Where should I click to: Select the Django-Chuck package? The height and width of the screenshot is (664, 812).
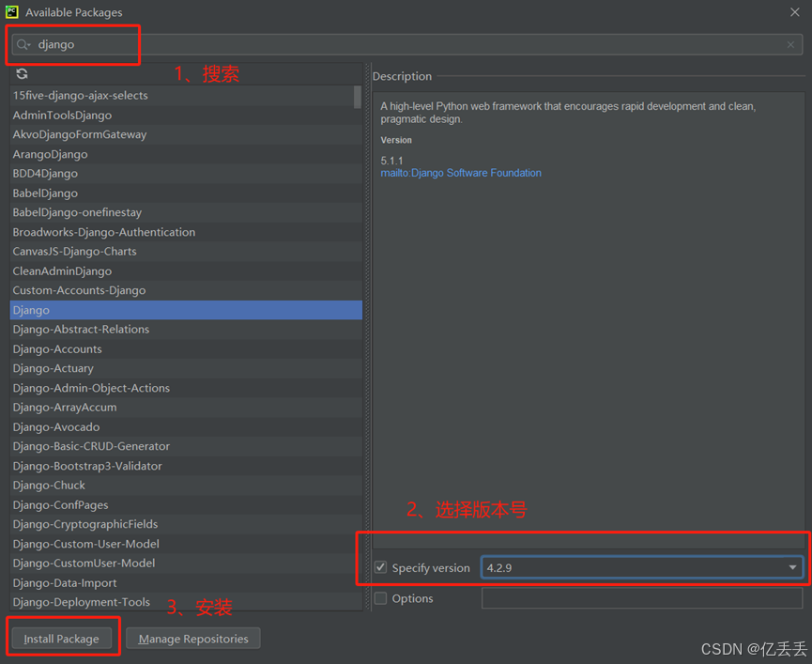(186, 486)
